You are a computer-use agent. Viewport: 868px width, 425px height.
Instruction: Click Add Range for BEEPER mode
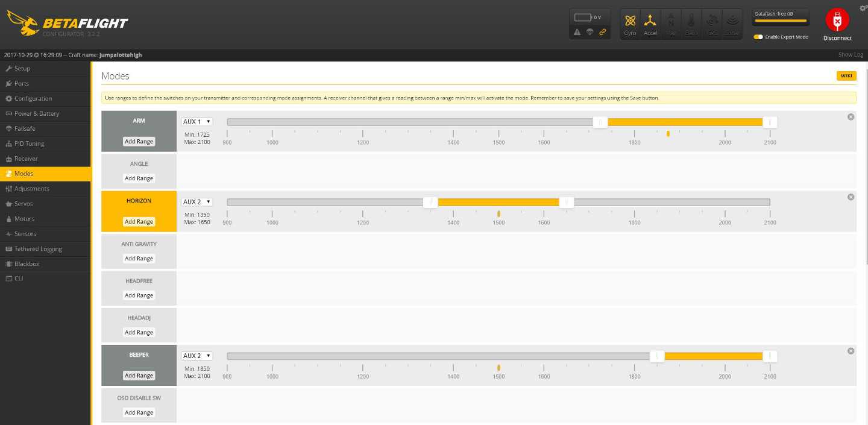point(139,376)
